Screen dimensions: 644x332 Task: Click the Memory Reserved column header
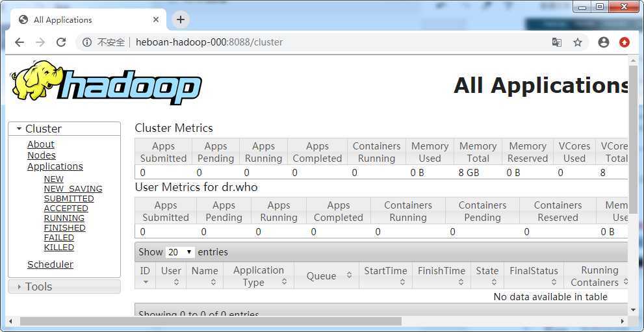click(x=528, y=152)
